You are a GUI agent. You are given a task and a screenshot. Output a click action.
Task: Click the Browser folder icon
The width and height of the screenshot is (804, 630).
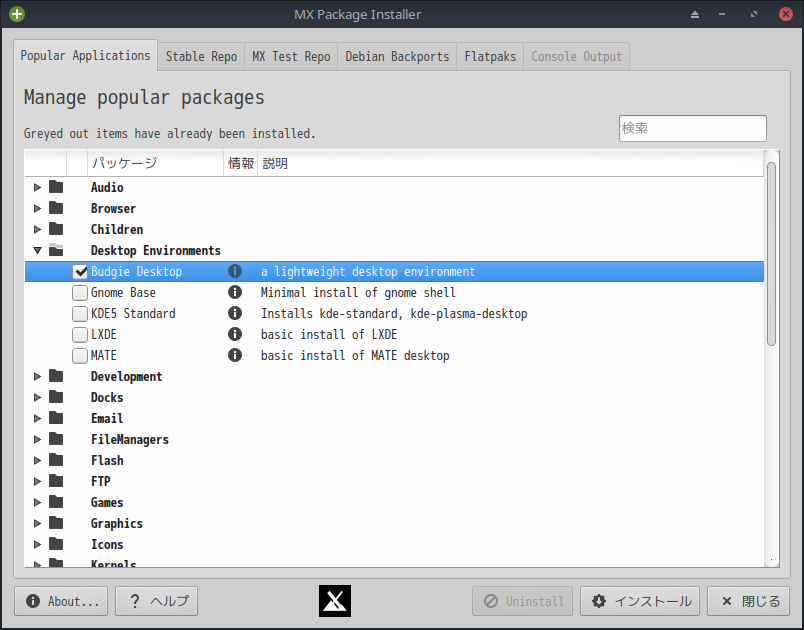click(x=56, y=208)
